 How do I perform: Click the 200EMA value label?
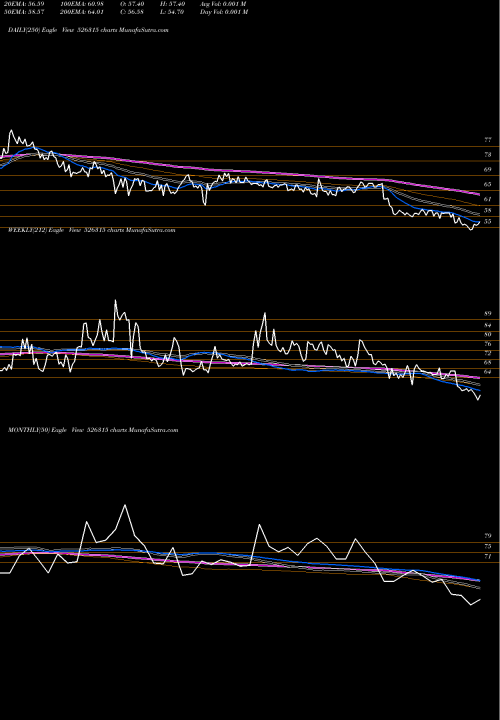tap(84, 12)
